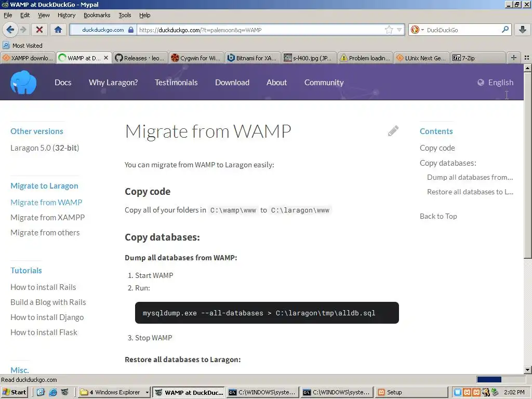The image size is (532, 399).
Task: Open the Download page
Action: click(232, 83)
